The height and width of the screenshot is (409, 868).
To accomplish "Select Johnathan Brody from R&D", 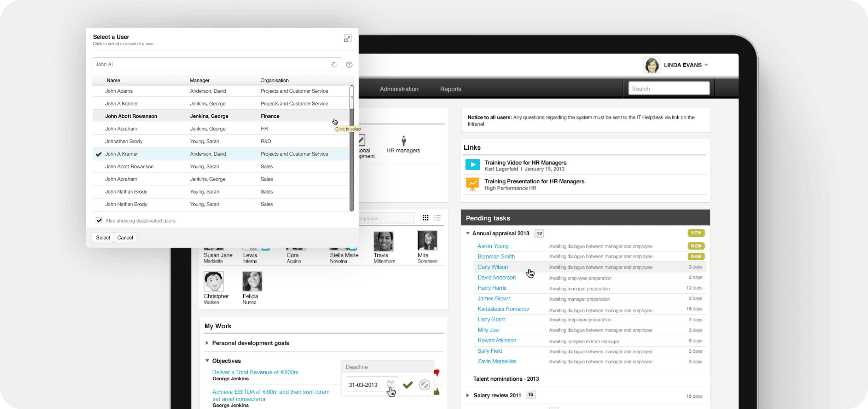I will pyautogui.click(x=221, y=141).
